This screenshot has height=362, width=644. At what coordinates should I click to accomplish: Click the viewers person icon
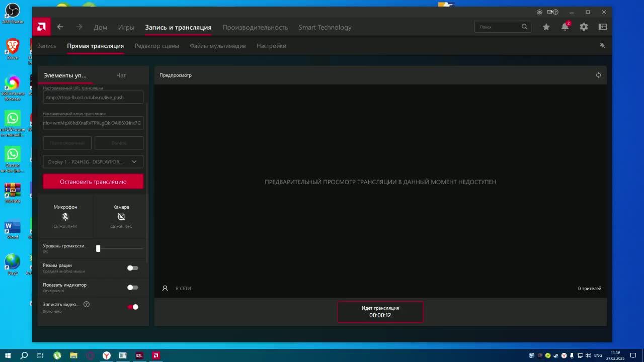tap(165, 289)
